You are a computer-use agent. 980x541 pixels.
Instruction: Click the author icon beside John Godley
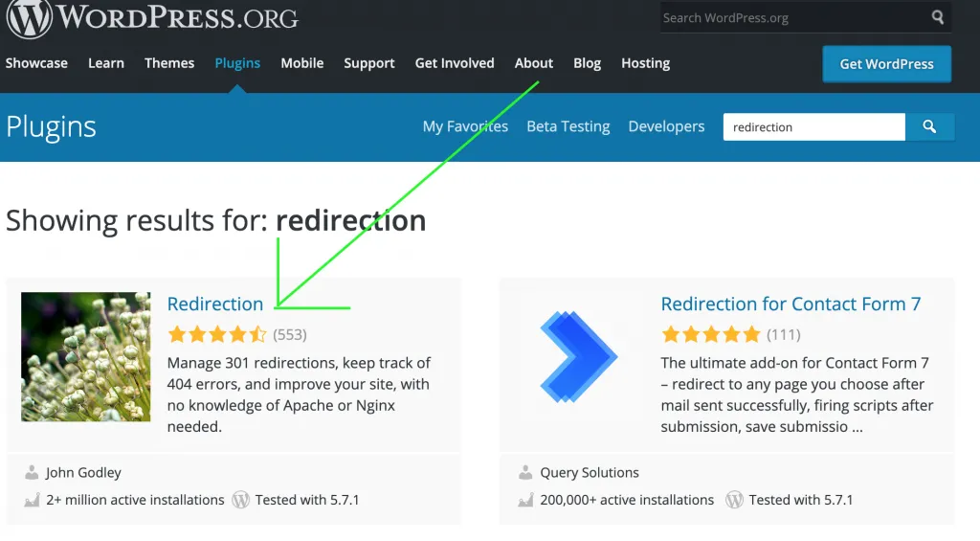tap(32, 472)
